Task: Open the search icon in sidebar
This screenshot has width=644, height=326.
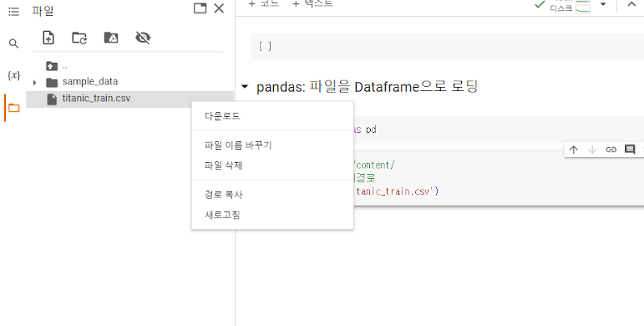Action: coord(13,43)
